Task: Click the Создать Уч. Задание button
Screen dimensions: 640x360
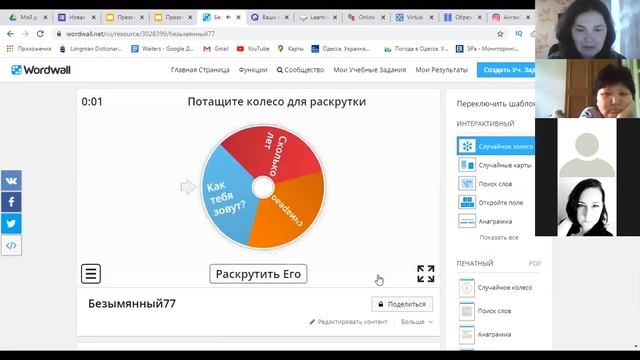Action: click(506, 70)
